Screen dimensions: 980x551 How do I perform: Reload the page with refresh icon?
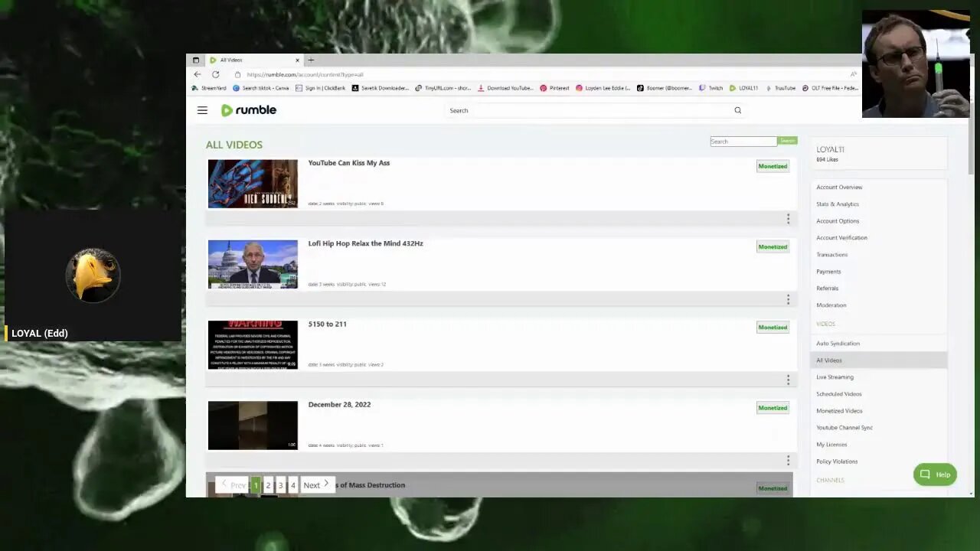[x=216, y=74]
